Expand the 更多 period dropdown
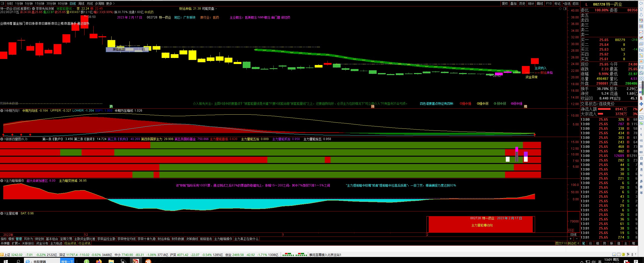644x263 pixels. coord(110,4)
